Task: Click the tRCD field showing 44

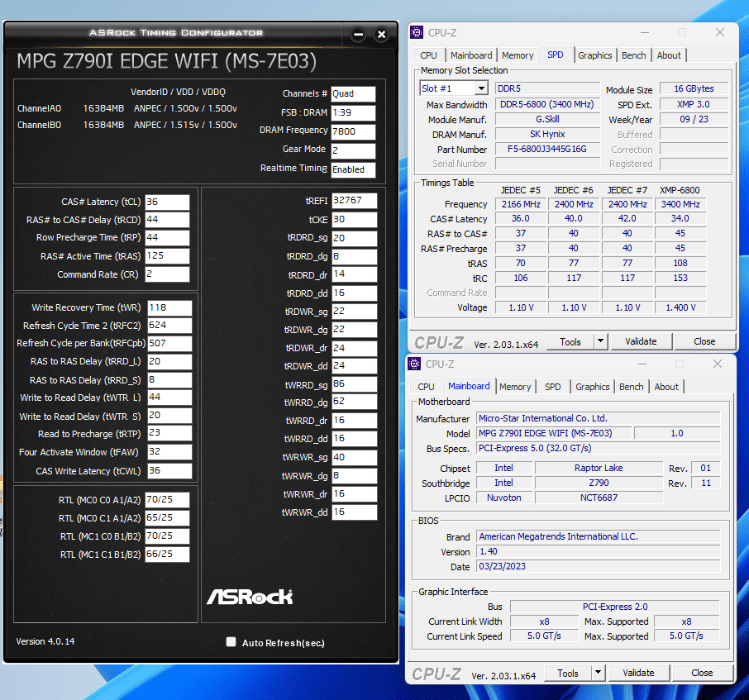Action: pyautogui.click(x=167, y=220)
